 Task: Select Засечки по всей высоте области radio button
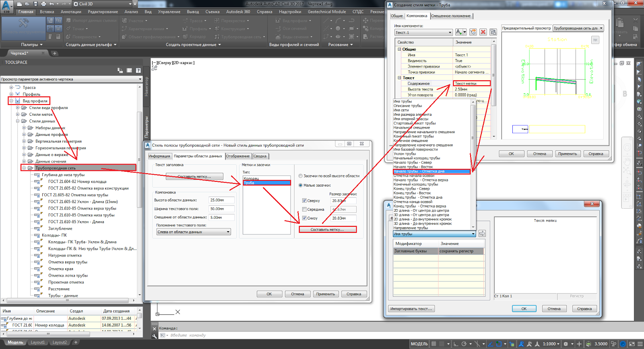click(300, 176)
